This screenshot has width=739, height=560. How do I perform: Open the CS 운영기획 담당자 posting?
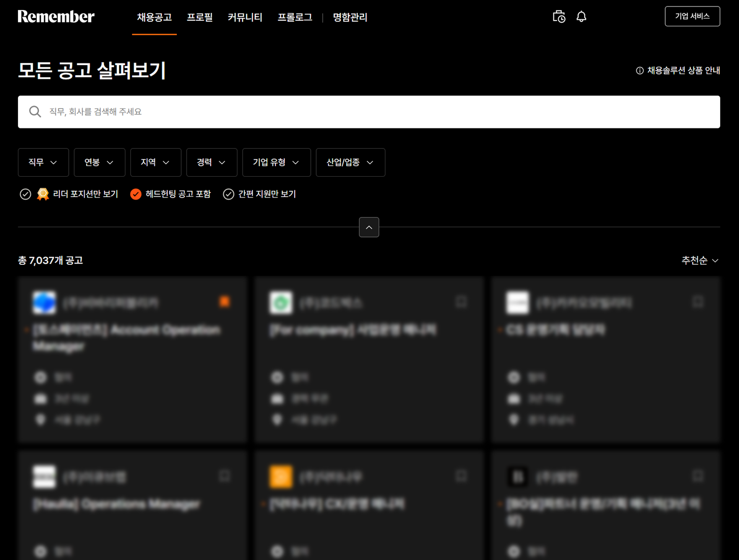556,330
